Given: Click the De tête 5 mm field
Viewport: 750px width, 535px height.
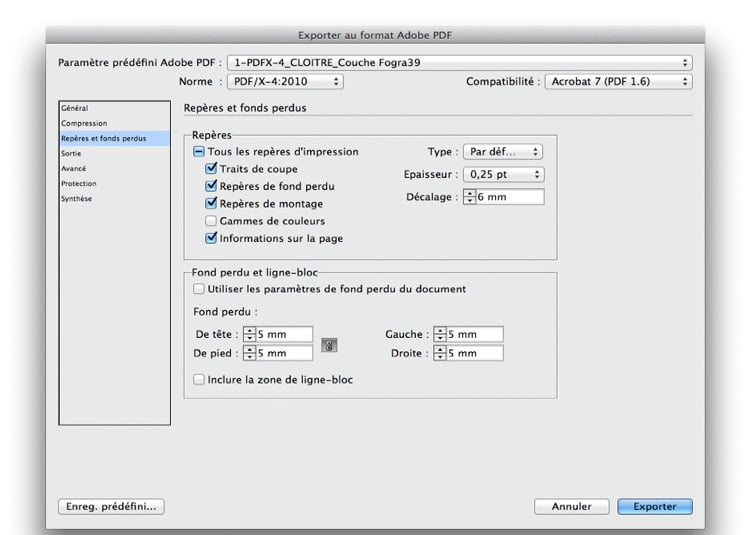Looking at the screenshot, I should coord(284,334).
